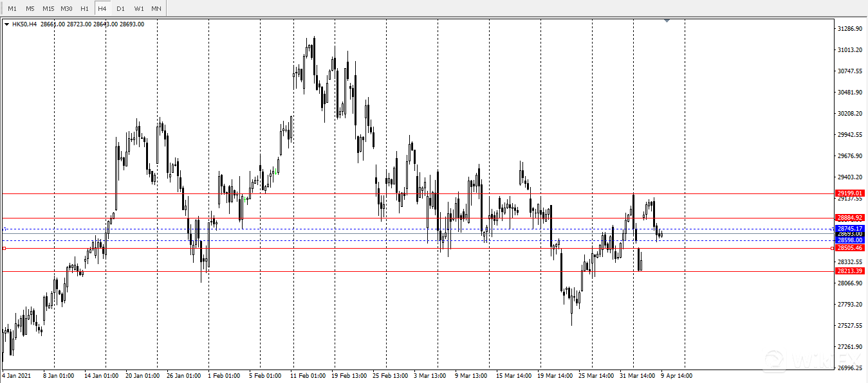
Task: Select the blue 28598.00 level label
Action: click(x=849, y=240)
